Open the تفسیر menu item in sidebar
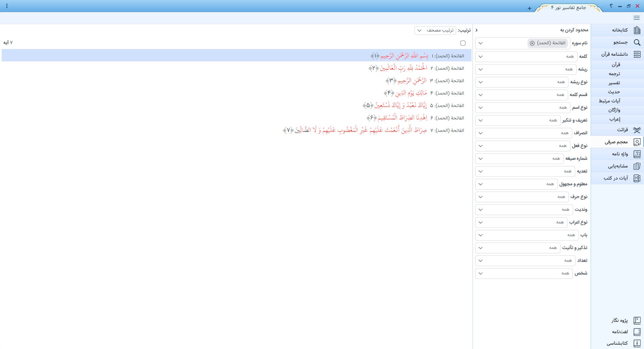 [x=614, y=83]
